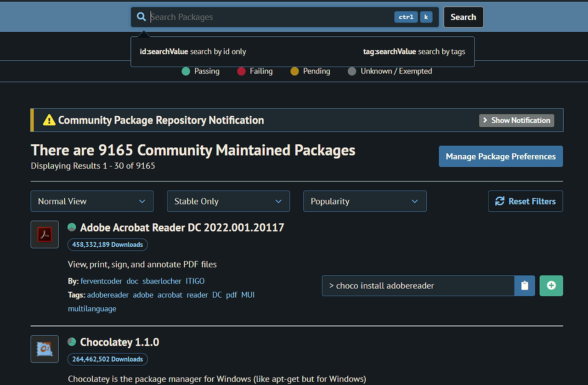Viewport: 588px width, 385px height.
Task: Click the ctrl keyboard shortcut badge
Action: [x=406, y=17]
